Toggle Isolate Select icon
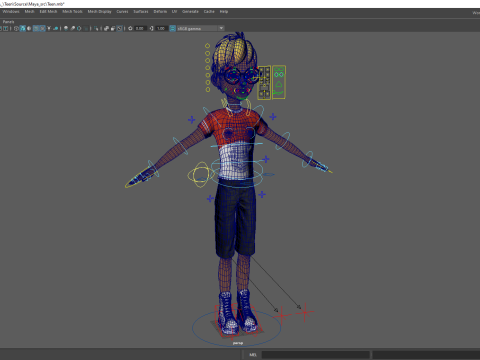Viewport: 480px width, 360px height. click(96, 28)
